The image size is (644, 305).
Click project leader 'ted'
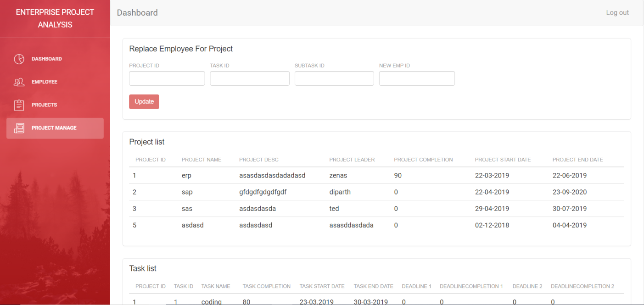tap(334, 209)
